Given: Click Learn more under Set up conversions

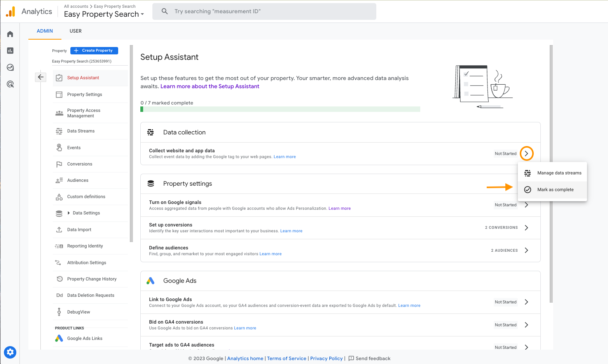Looking at the screenshot, I should point(291,231).
